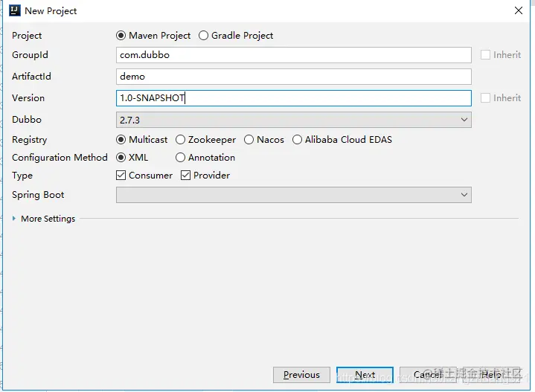Open the Dubbo version dropdown
The height and width of the screenshot is (392, 535).
[x=294, y=120]
